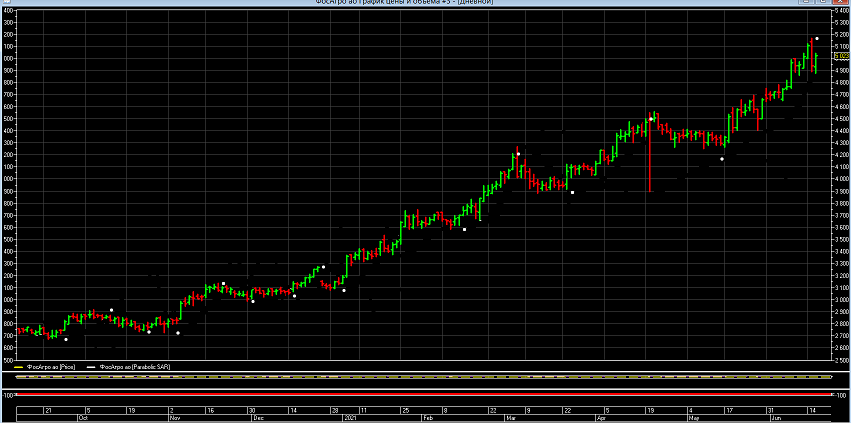Click the Dec month label on time axis

pos(258,419)
